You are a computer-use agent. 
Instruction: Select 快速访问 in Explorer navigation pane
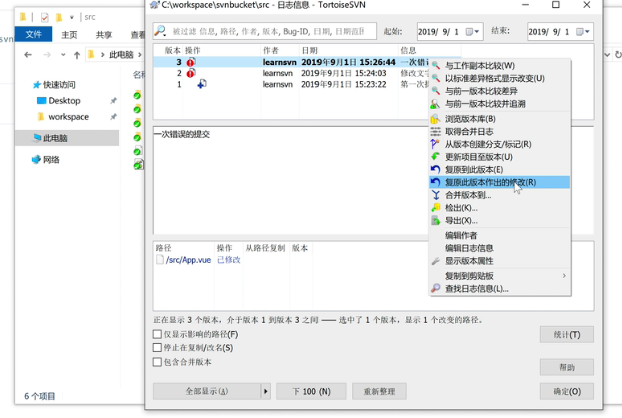click(x=59, y=84)
